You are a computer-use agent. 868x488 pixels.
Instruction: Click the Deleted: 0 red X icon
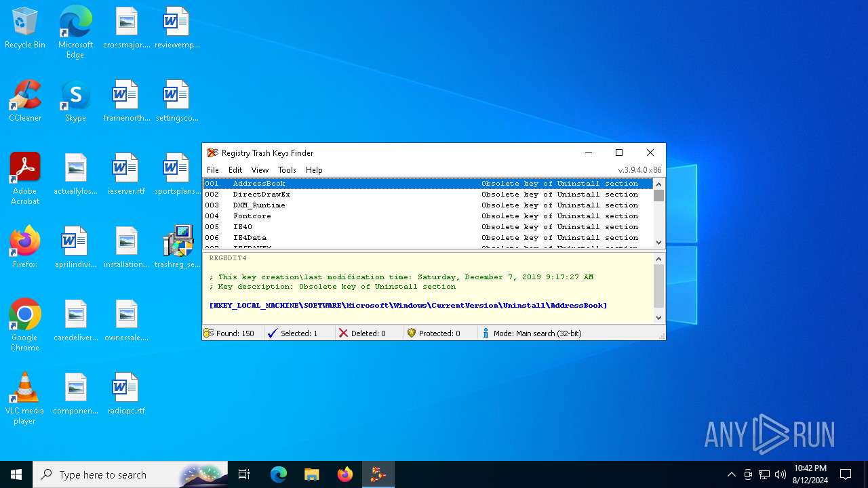(343, 333)
